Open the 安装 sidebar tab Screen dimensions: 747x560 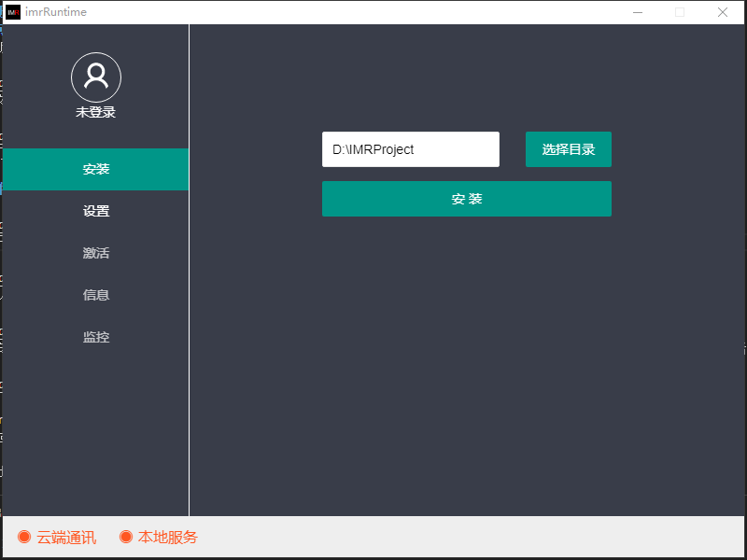pyautogui.click(x=96, y=169)
